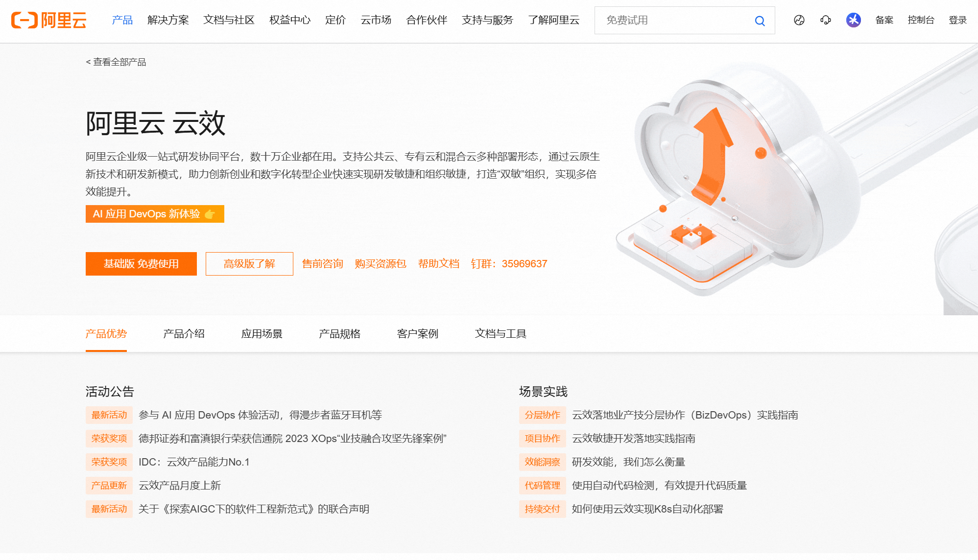
Task: Open the 帮助文档 link
Action: [439, 264]
